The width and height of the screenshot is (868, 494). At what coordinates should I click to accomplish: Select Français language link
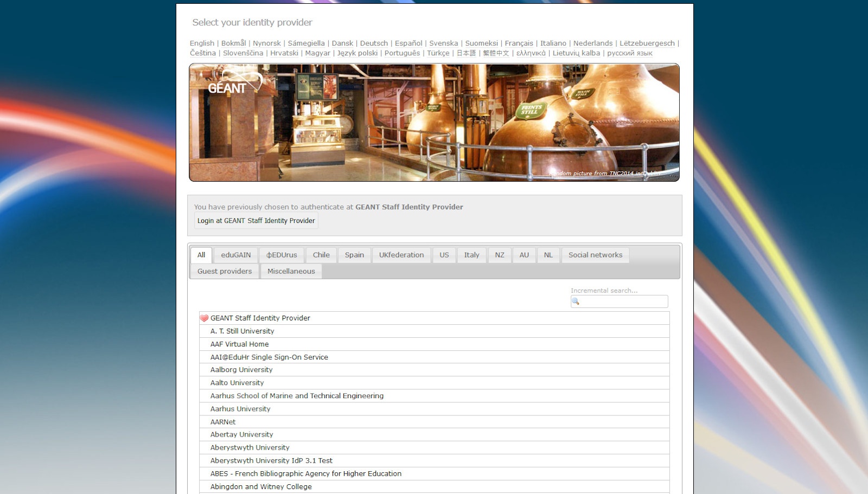(519, 43)
